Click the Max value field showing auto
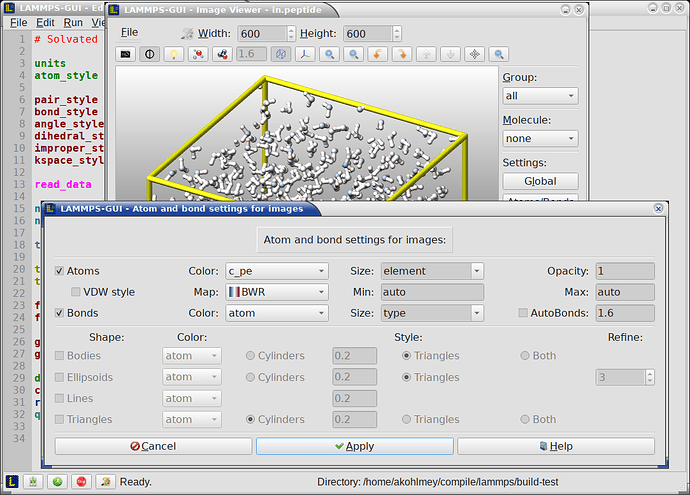 pyautogui.click(x=625, y=292)
